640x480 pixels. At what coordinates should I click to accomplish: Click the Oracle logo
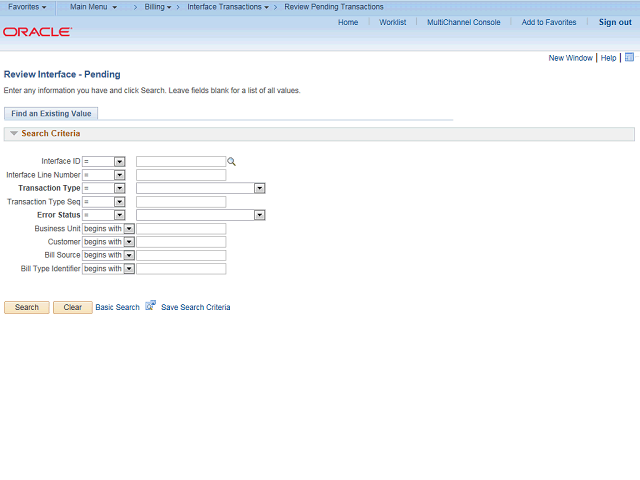38,32
